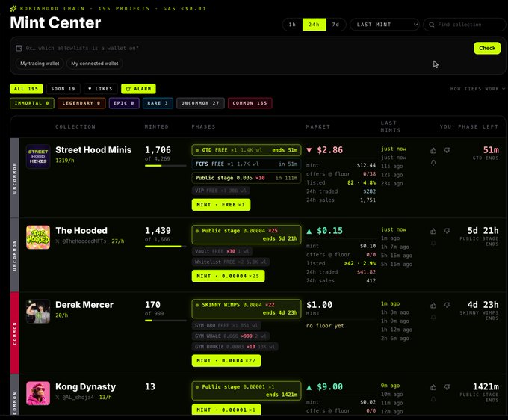
Task: Filter by EPIC tier
Action: (x=124, y=103)
